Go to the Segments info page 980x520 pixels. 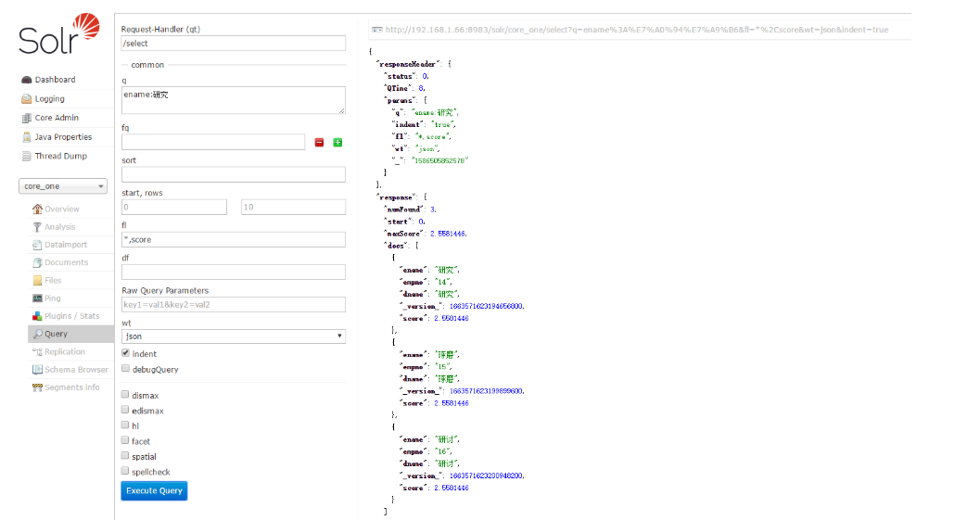(72, 387)
